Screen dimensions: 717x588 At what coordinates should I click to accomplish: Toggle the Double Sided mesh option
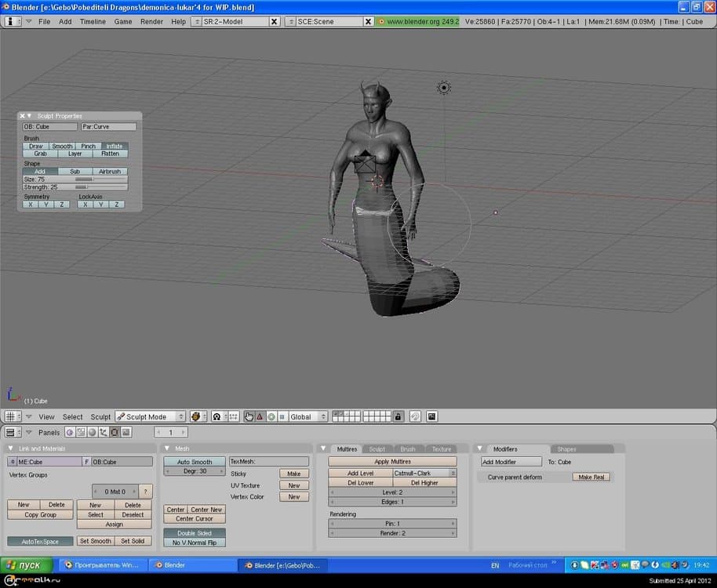tap(195, 533)
